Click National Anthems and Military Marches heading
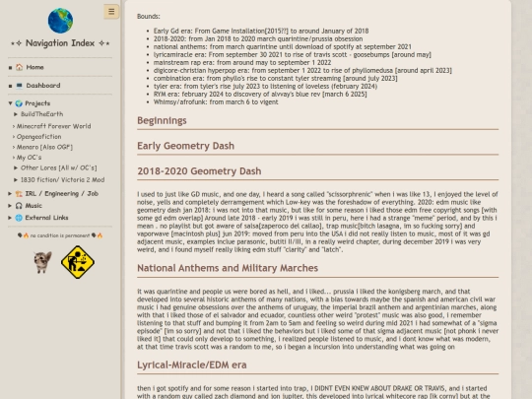This screenshot has height=399, width=532. [x=228, y=268]
